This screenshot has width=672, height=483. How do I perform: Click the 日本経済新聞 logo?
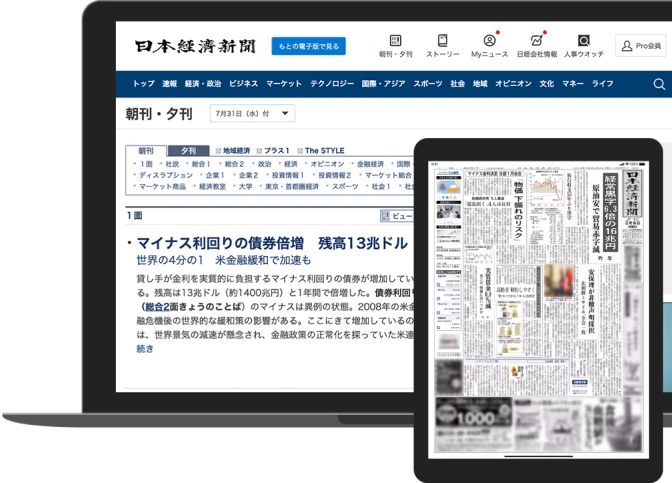point(195,46)
